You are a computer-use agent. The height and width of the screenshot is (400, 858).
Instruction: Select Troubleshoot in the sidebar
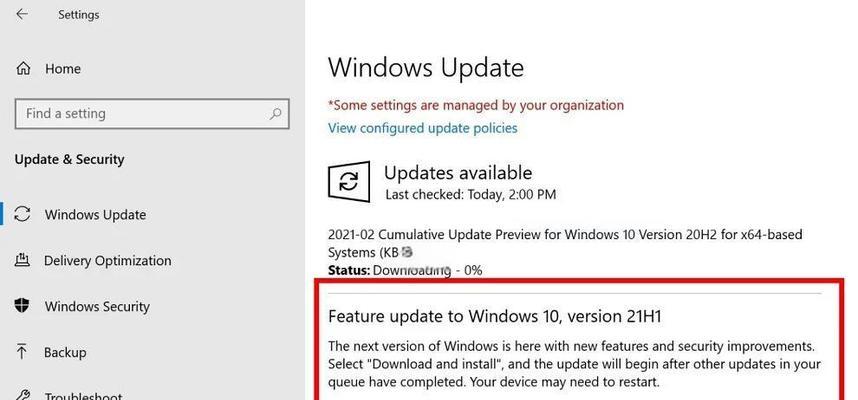coord(83,395)
